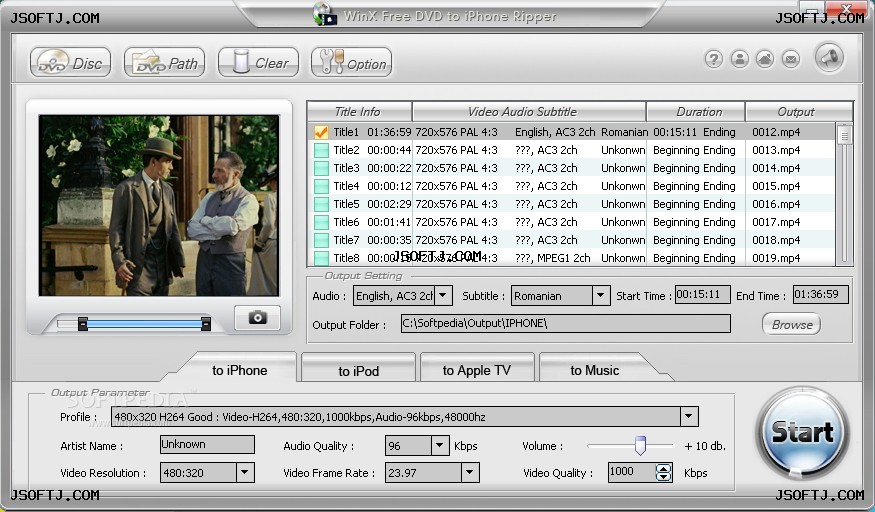Open the Subtitle Romanian dropdown
875x512 pixels.
click(600, 295)
